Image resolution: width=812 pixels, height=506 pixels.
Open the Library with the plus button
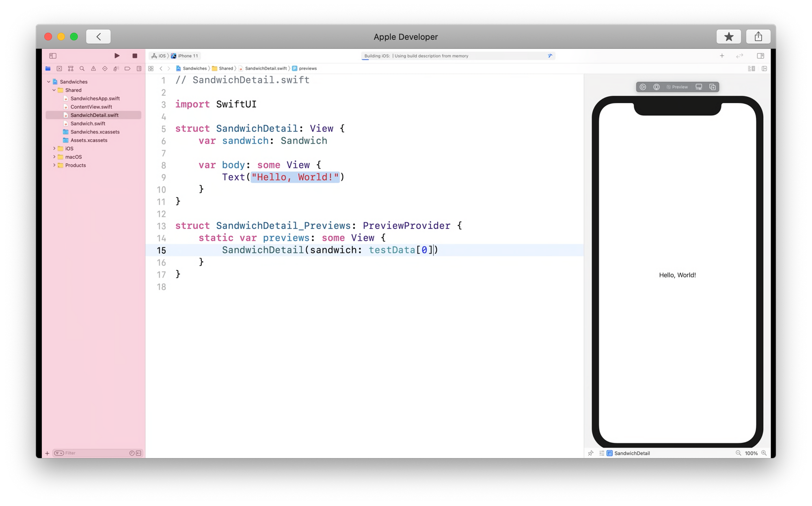(x=722, y=56)
